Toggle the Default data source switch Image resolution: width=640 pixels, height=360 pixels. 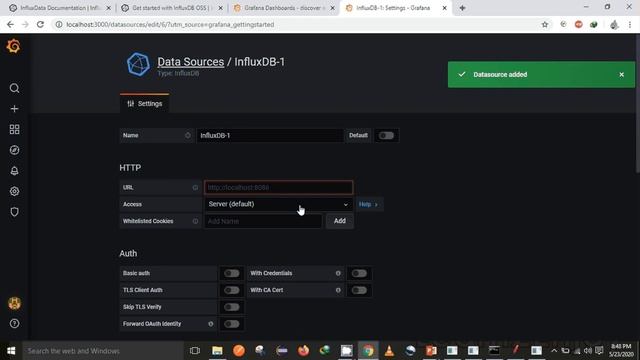(x=386, y=136)
